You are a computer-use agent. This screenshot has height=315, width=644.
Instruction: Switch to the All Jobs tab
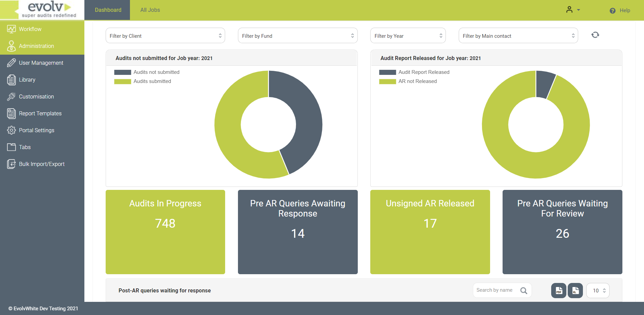[x=150, y=10]
